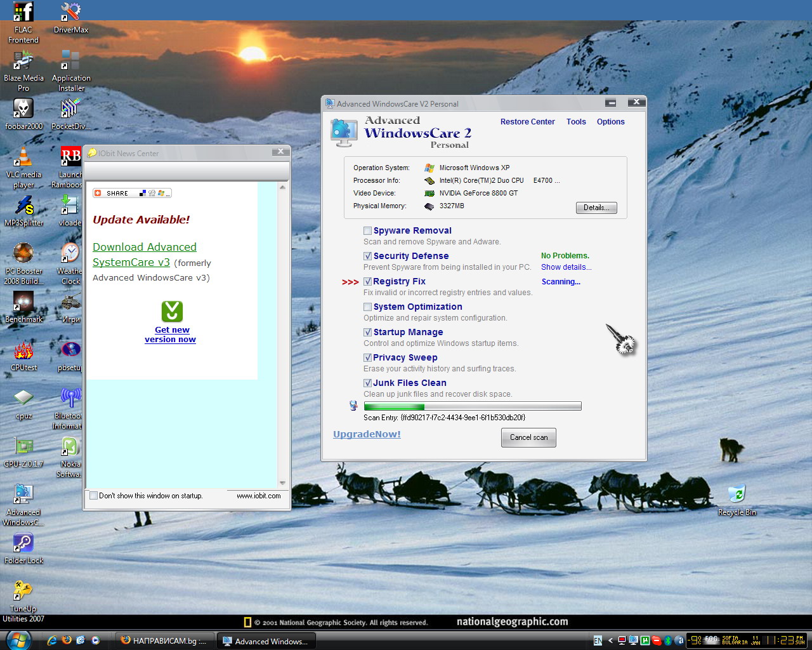Click 'No Problems.' status text
Viewport: 812px width, 650px height.
[565, 256]
